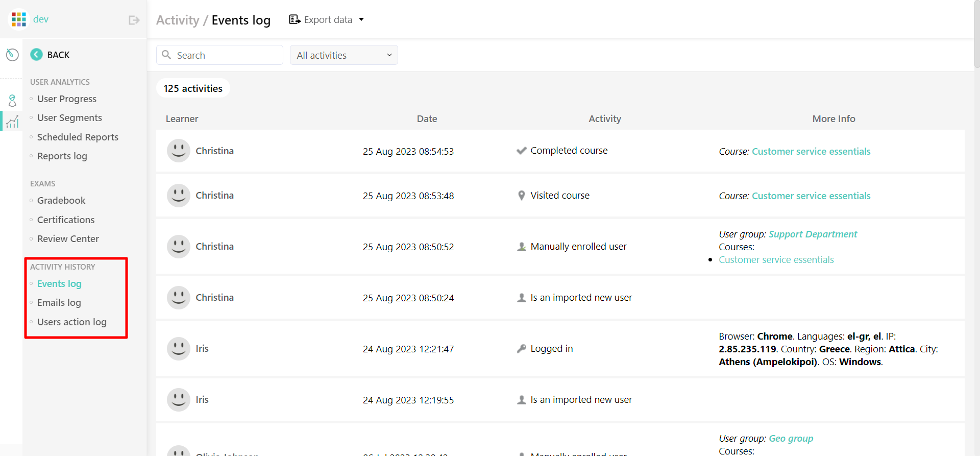Open Gradebook under Exams
This screenshot has width=980, height=456.
tap(61, 200)
